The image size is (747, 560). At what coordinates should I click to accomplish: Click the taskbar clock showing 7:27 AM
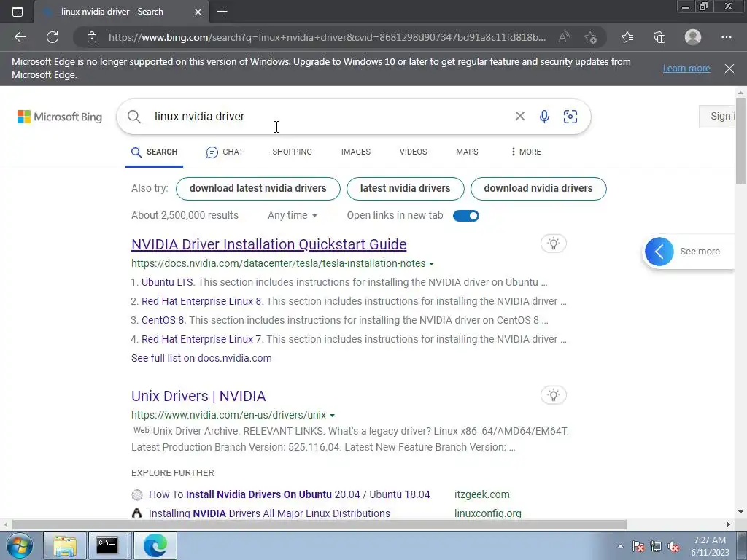point(710,546)
